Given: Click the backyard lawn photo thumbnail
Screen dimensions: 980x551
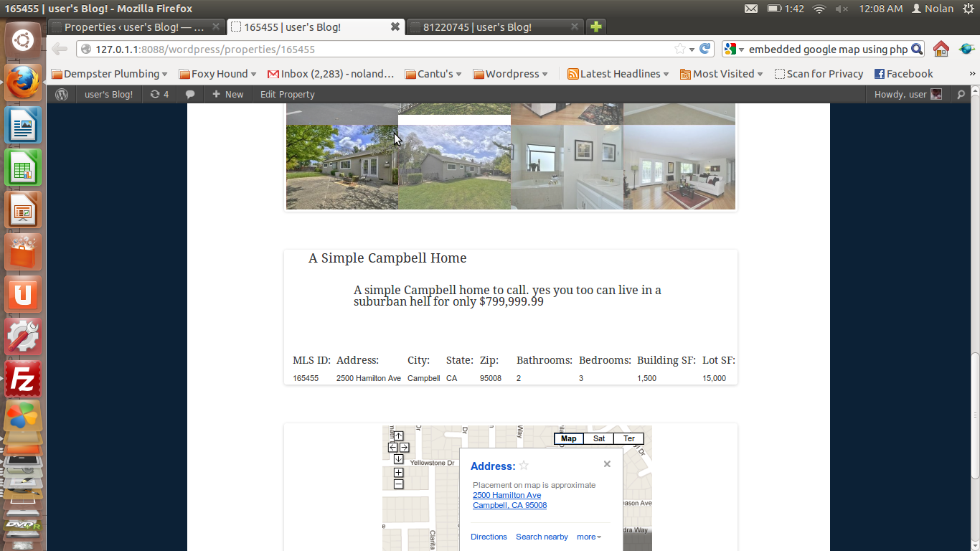Looking at the screenshot, I should click(x=454, y=167).
